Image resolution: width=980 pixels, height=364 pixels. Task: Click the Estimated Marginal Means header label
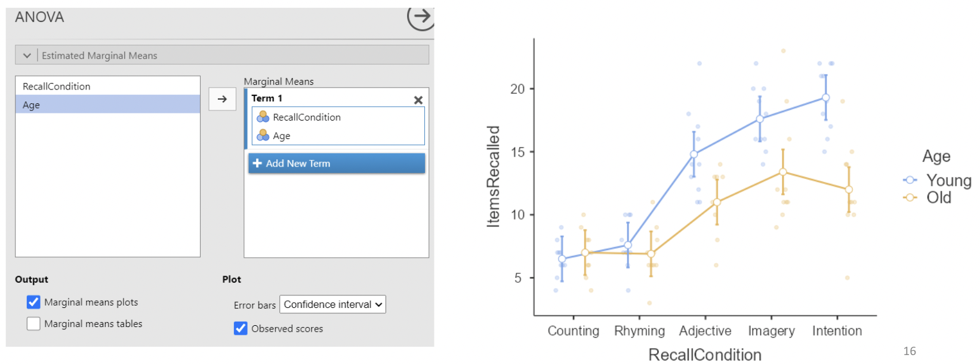(100, 55)
